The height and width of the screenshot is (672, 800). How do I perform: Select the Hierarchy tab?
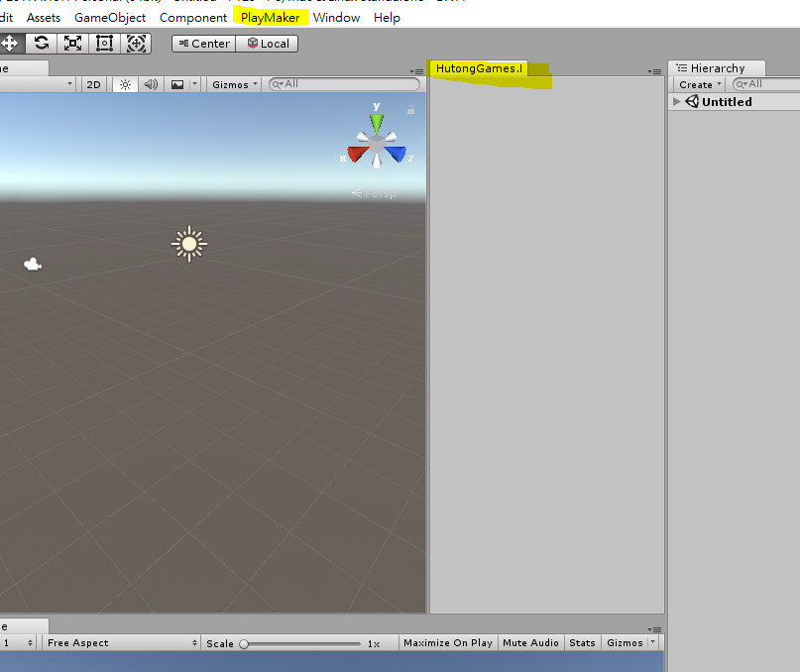pyautogui.click(x=717, y=68)
